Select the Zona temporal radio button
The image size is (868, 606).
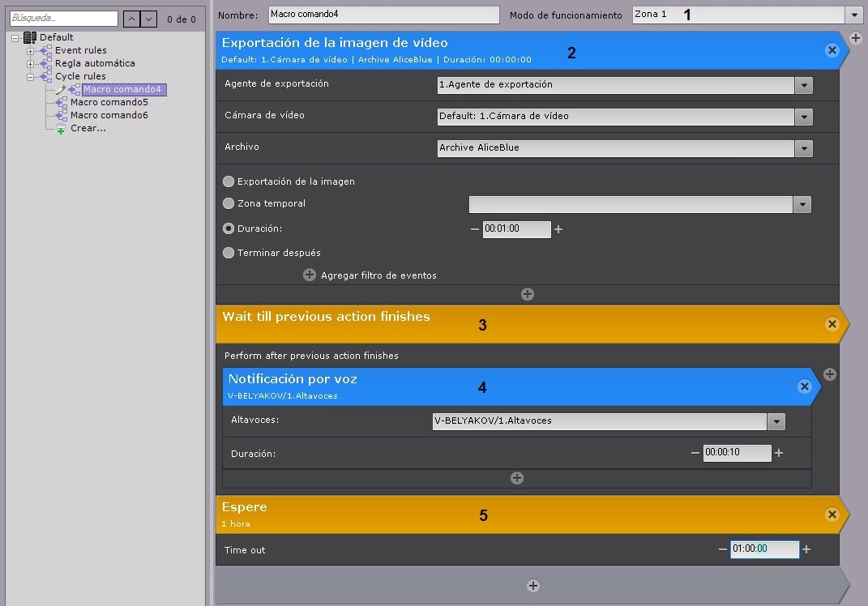229,204
